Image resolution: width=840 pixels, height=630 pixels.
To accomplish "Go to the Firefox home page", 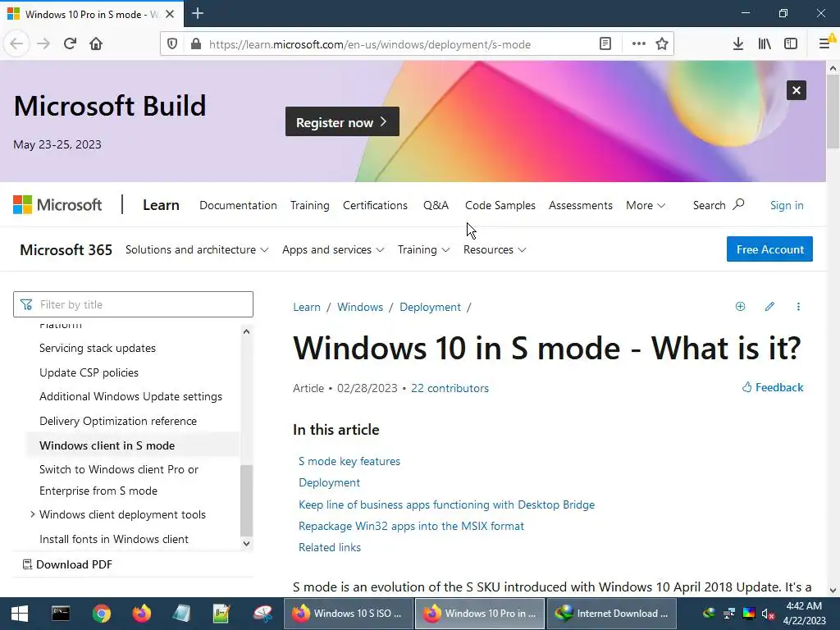I will 96,44.
